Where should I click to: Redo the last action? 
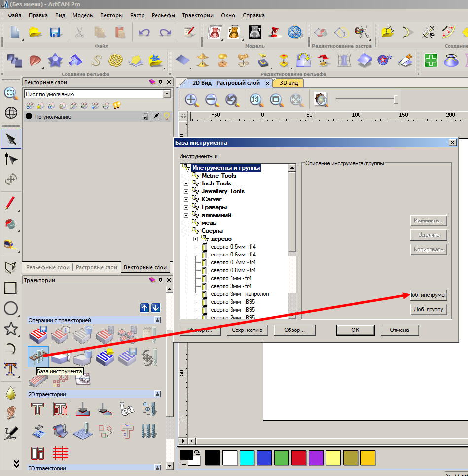[165, 32]
